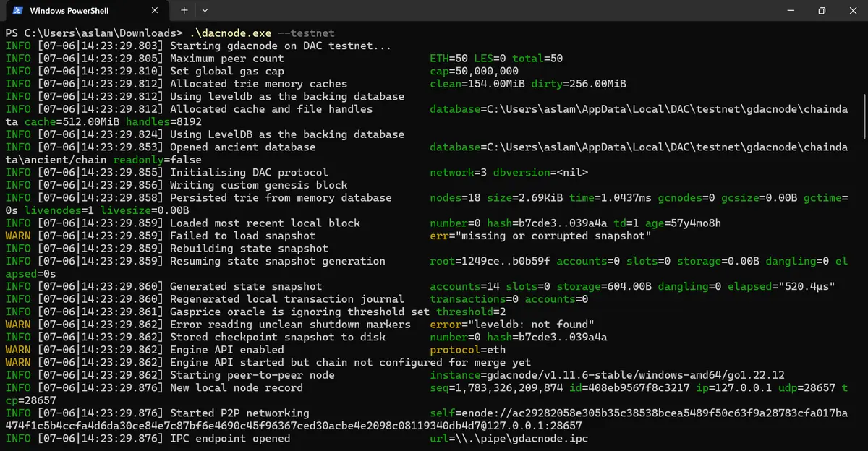
Task: Click 'Allocated cache and file handles' message
Action: pyautogui.click(x=271, y=109)
